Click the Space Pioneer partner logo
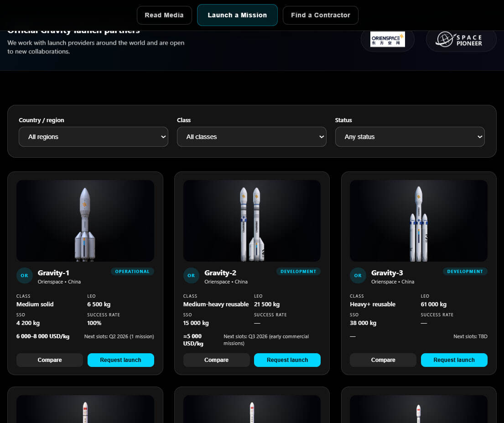Image resolution: width=504 pixels, height=423 pixels. (x=461, y=39)
